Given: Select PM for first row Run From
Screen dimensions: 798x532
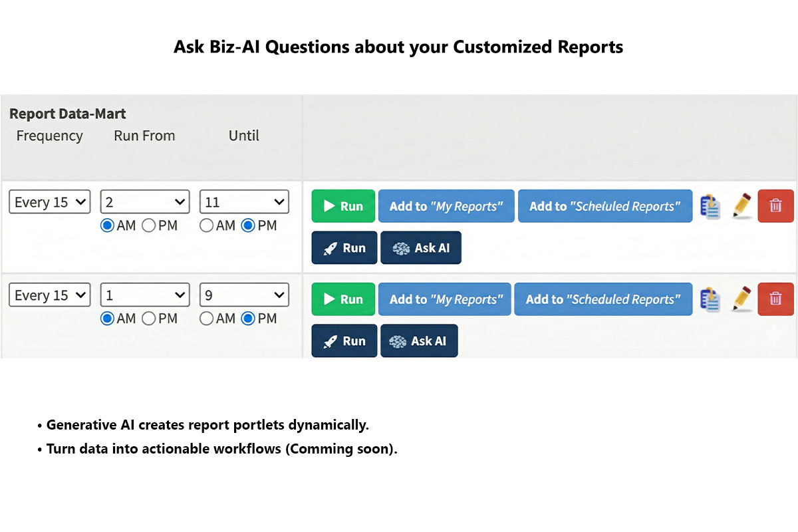Looking at the screenshot, I should (149, 226).
